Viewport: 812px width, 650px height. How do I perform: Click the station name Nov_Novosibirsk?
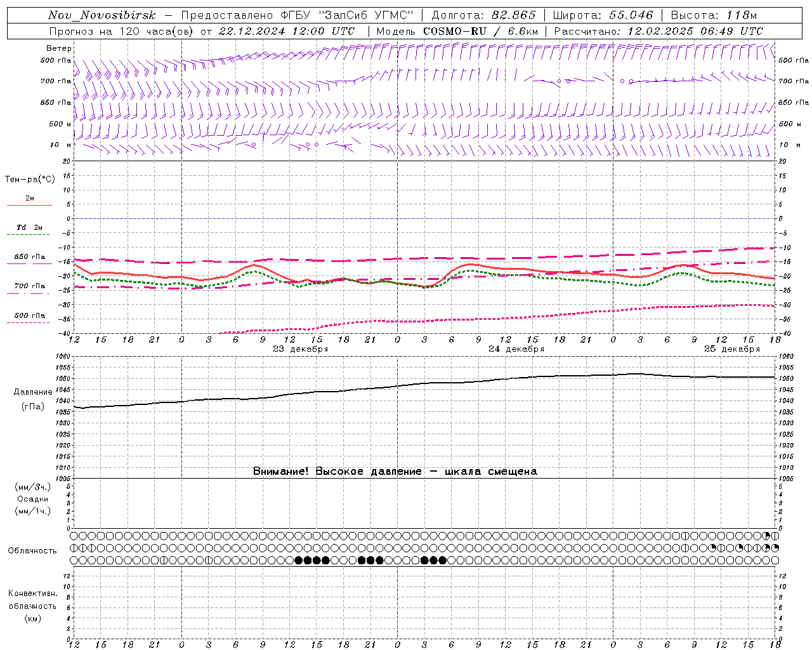(x=101, y=15)
